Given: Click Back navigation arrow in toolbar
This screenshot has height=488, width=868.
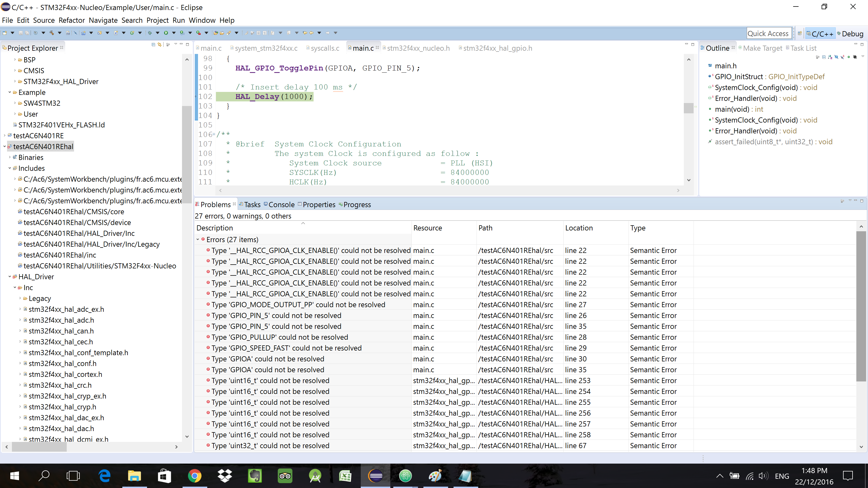Looking at the screenshot, I should coord(311,33).
